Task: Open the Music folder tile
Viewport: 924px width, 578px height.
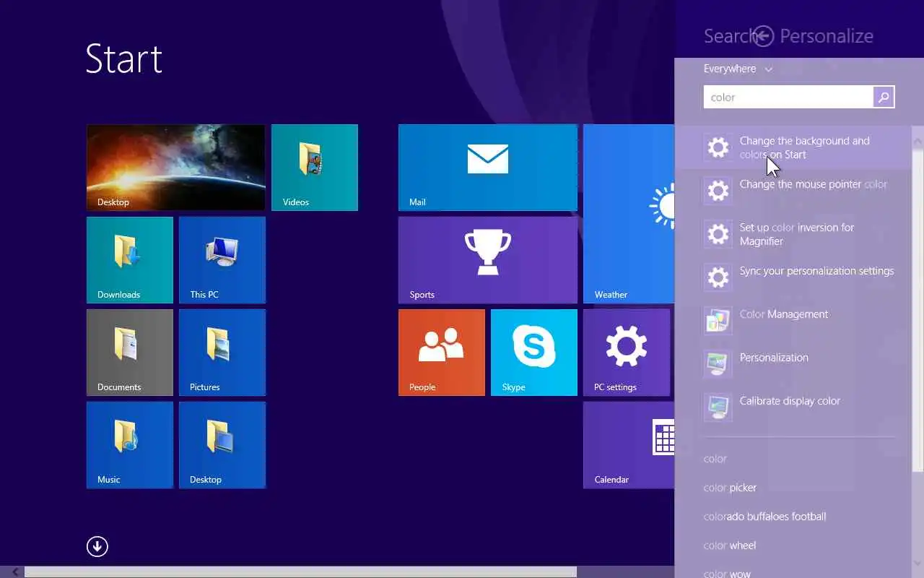Action: coord(130,445)
